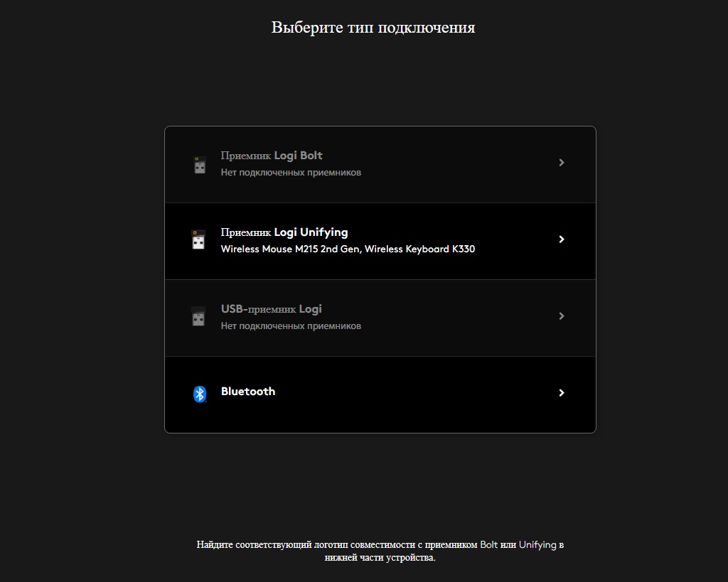The width and height of the screenshot is (728, 582).
Task: Click the "Bolt" word in the footer hint
Action: (x=489, y=545)
